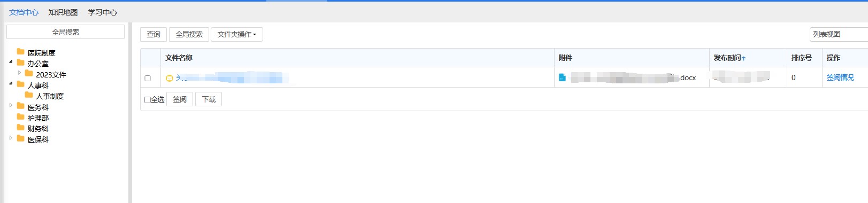Click the yellow status circle beside file name
Image resolution: width=868 pixels, height=203 pixels.
click(x=170, y=78)
